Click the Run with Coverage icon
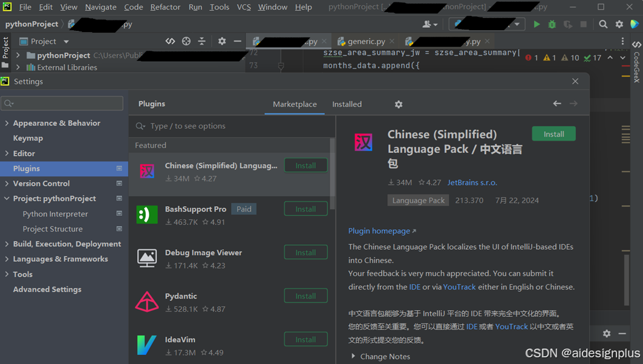The image size is (643, 364). coord(567,24)
